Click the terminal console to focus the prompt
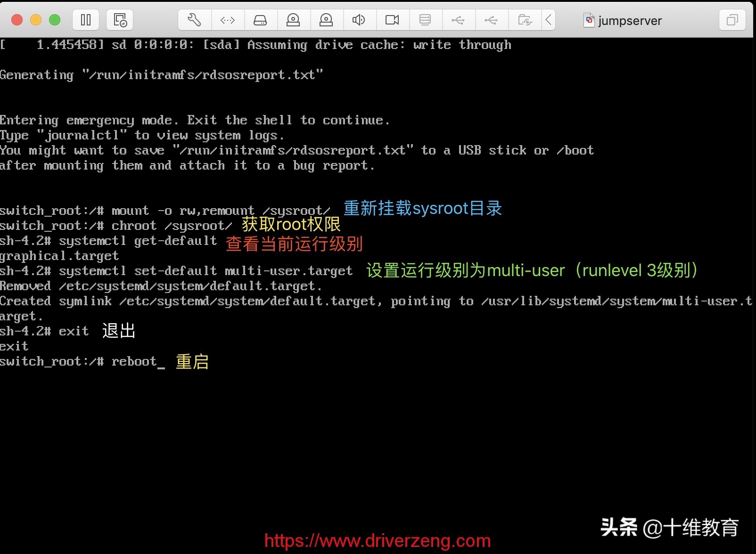 [x=283, y=424]
